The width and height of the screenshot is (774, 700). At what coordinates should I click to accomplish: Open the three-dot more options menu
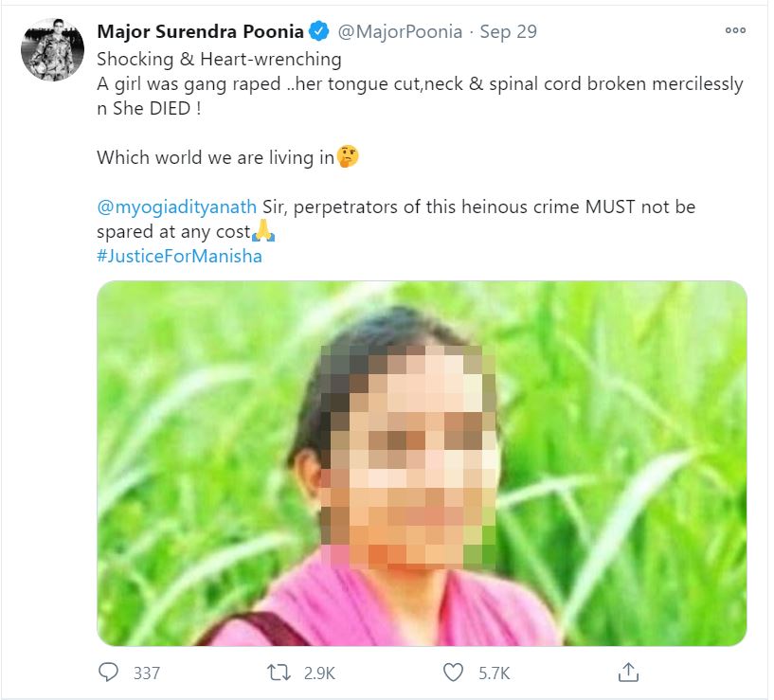pos(735,30)
